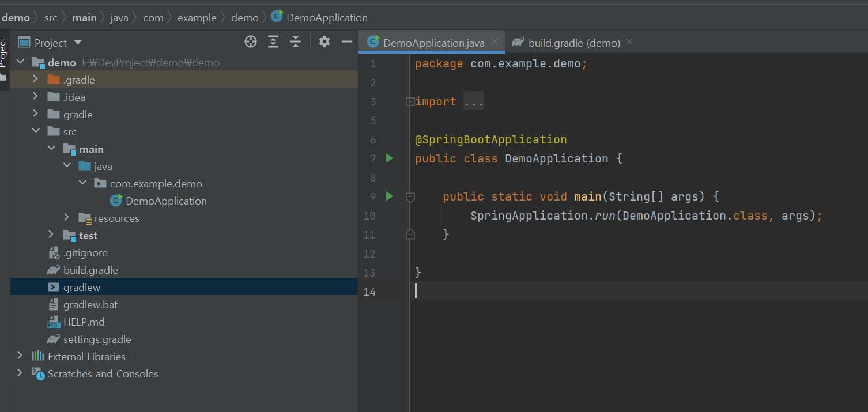Image resolution: width=868 pixels, height=412 pixels.
Task: Open Project panel settings gear
Action: click(324, 41)
